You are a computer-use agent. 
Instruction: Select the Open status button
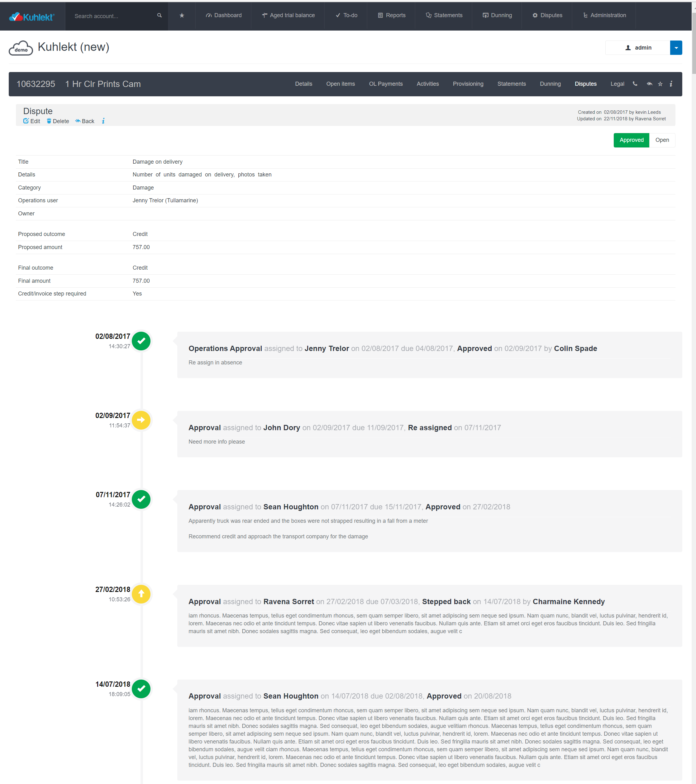[662, 140]
